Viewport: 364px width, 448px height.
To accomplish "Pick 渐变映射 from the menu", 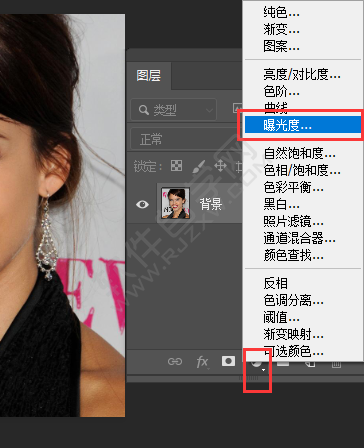I will tap(293, 334).
